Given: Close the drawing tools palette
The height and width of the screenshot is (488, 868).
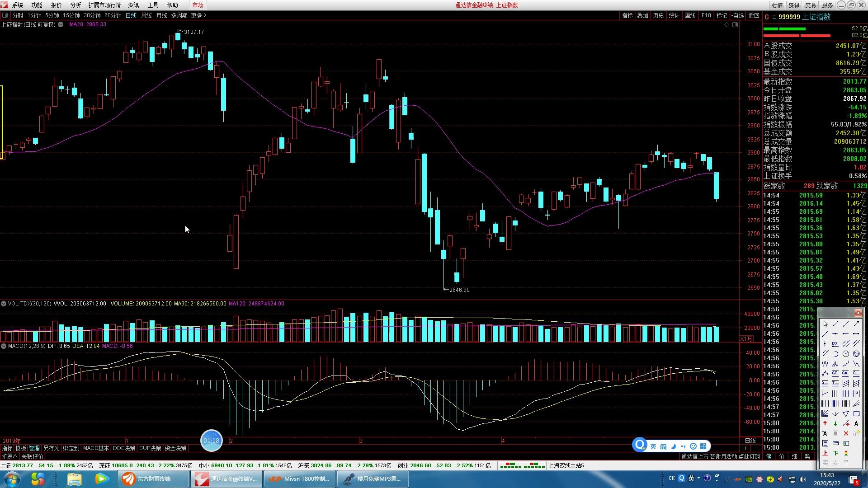Looking at the screenshot, I should click(x=858, y=313).
